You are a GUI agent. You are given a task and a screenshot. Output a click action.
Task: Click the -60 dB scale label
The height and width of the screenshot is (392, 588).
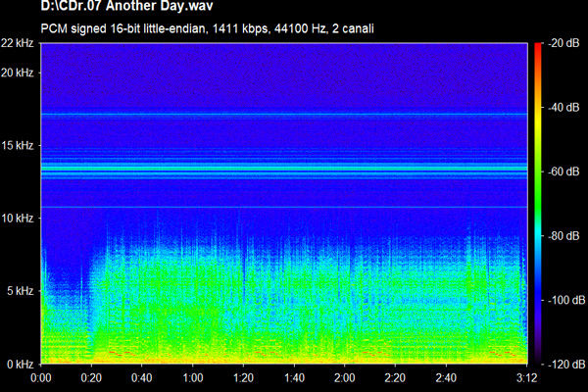click(563, 171)
